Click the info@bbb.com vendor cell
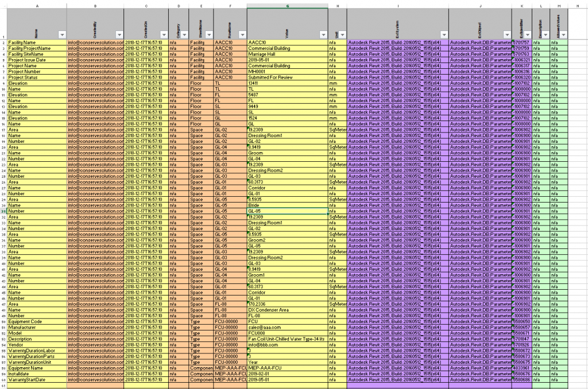The height and width of the screenshot is (389, 588). [x=287, y=345]
